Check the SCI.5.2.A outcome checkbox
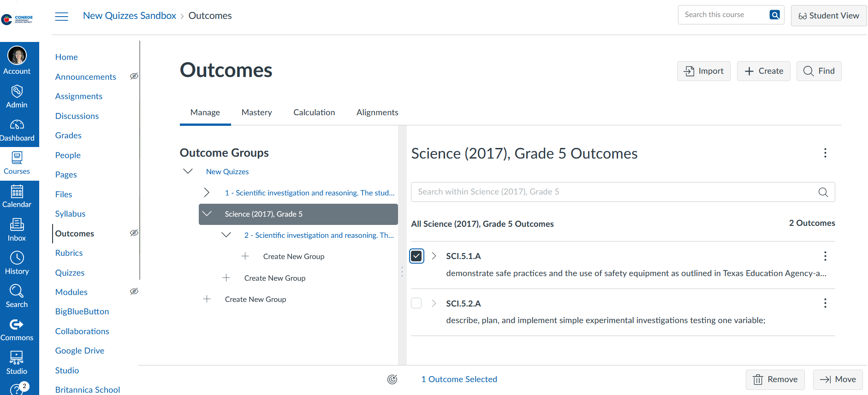The image size is (868, 395). point(416,303)
